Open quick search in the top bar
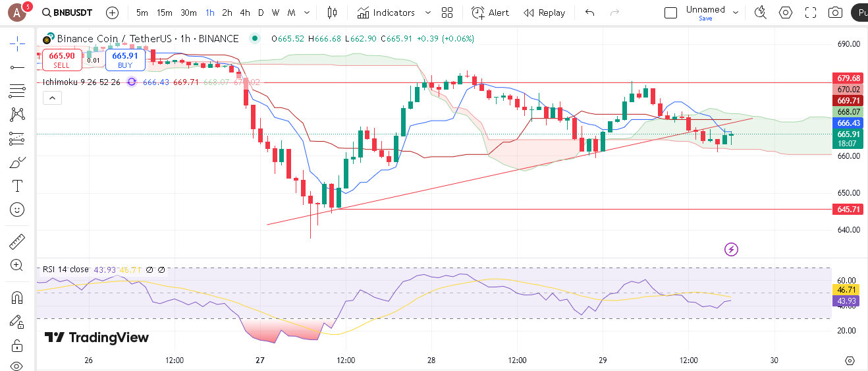 [761, 13]
